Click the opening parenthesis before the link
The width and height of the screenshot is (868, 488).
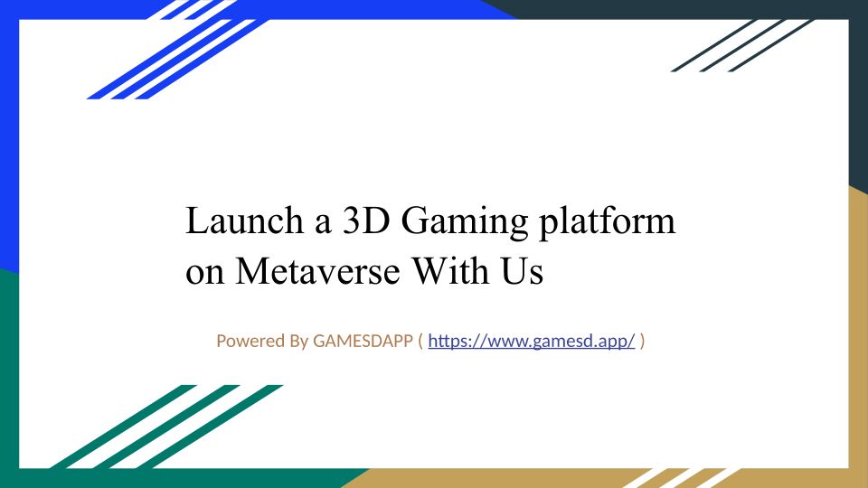point(420,342)
